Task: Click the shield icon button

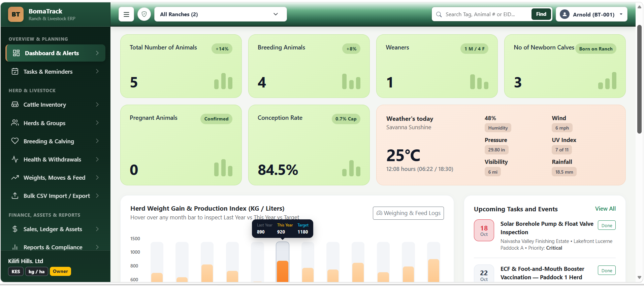Action: (144, 14)
